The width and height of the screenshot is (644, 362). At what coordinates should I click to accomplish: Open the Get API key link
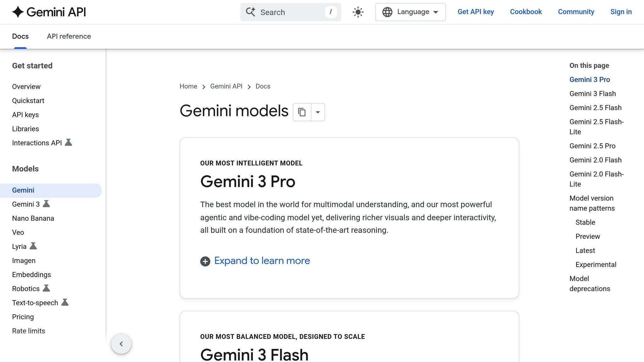pyautogui.click(x=475, y=12)
